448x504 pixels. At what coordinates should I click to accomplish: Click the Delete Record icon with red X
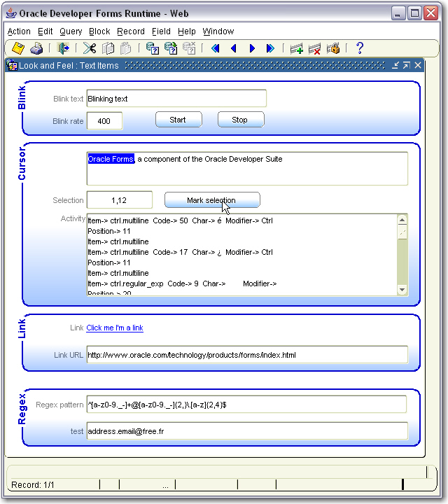tap(314, 49)
